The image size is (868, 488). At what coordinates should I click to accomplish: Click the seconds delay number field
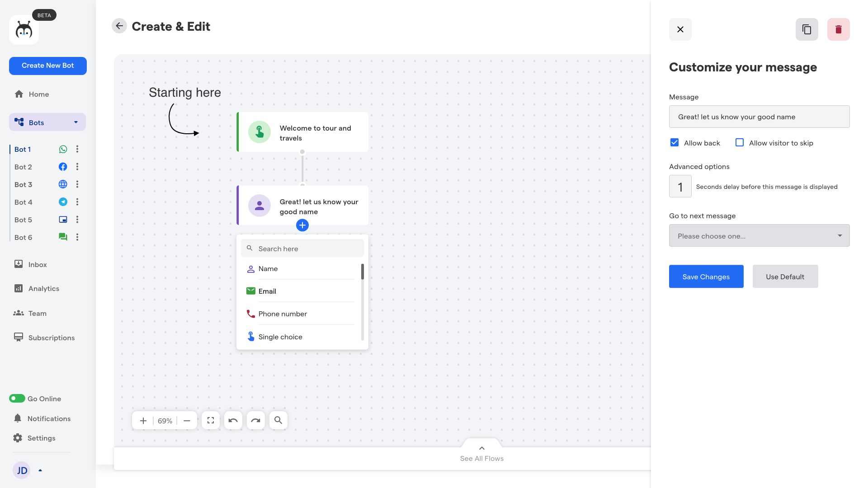click(x=680, y=186)
